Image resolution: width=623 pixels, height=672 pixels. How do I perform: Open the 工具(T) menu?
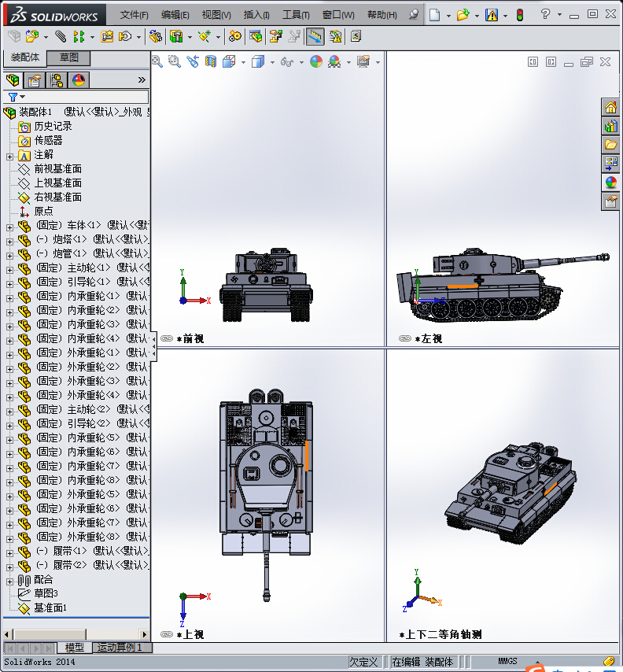[296, 15]
